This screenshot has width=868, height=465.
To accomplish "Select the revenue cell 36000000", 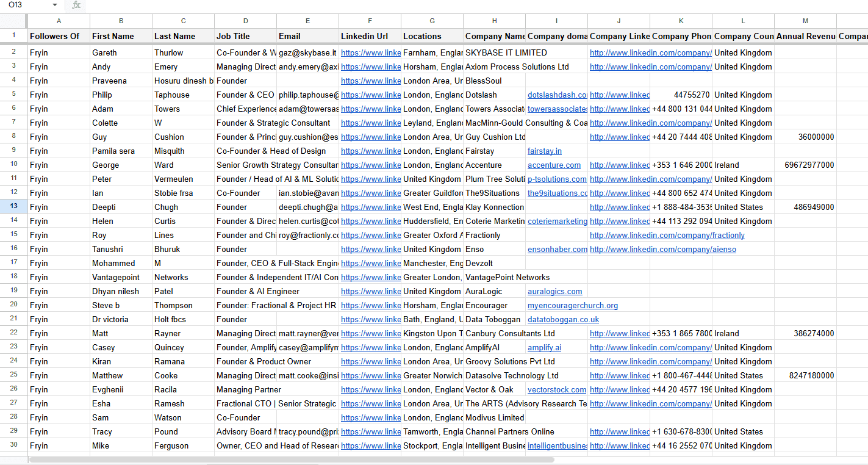I will (x=805, y=137).
